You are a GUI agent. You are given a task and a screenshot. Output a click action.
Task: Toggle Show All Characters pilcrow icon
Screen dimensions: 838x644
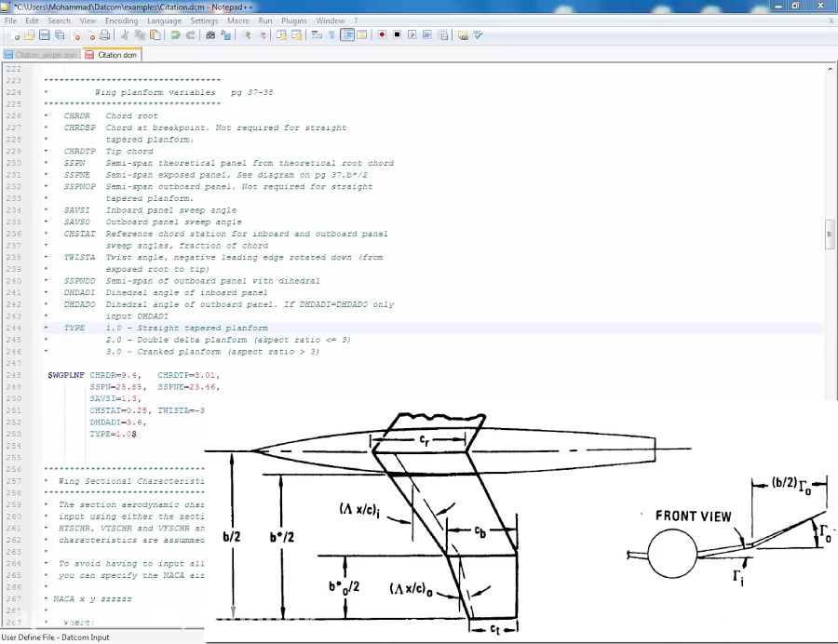(331, 35)
